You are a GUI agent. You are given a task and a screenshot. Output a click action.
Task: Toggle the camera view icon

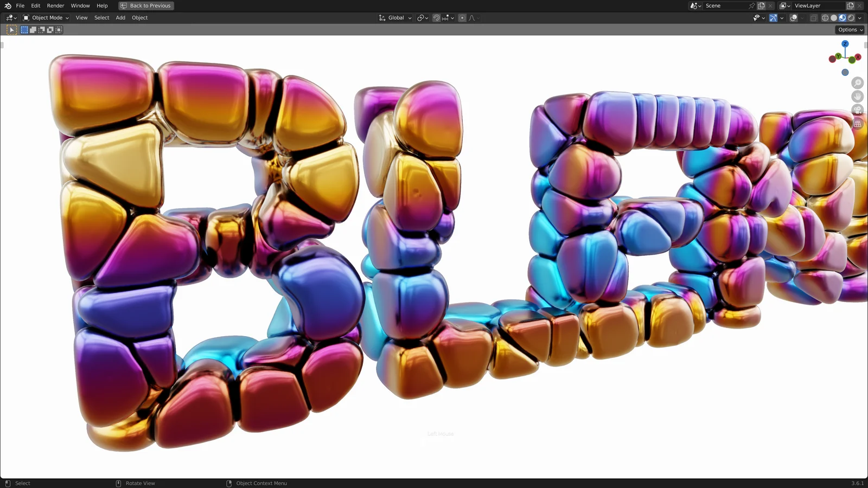857,110
